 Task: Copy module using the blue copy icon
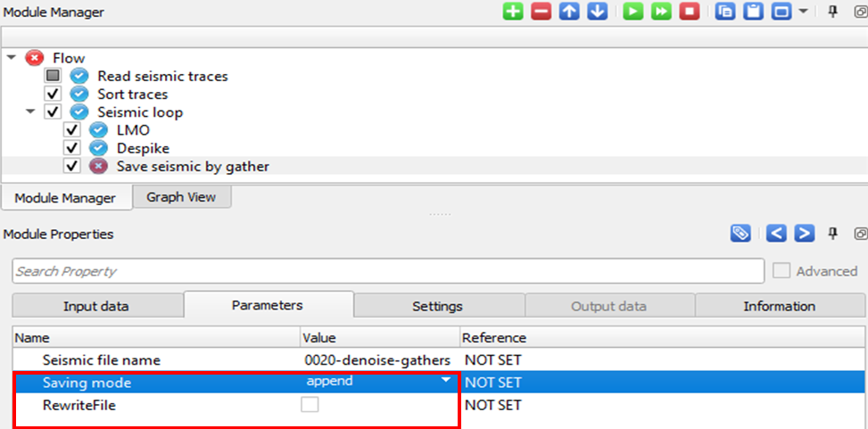pyautogui.click(x=724, y=12)
